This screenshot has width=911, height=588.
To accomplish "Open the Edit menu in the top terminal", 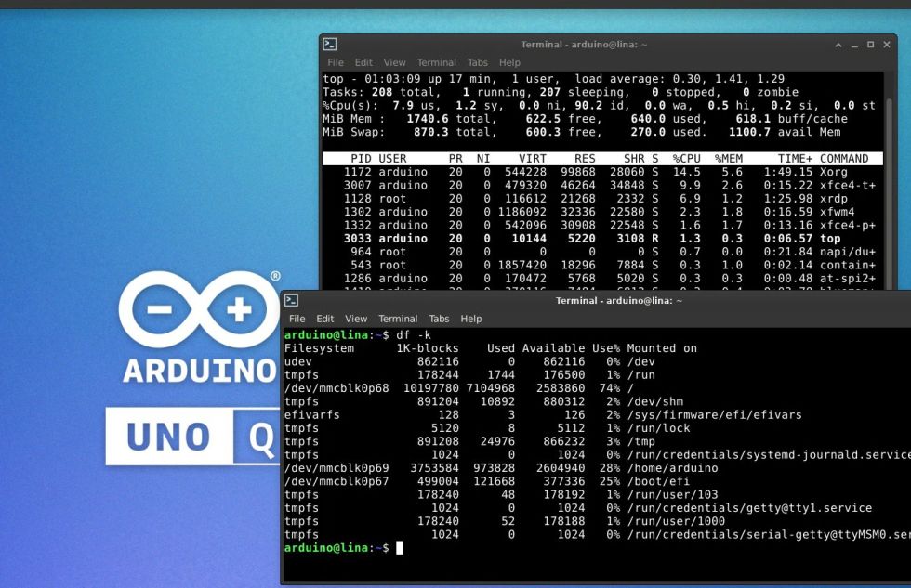I will [x=363, y=62].
